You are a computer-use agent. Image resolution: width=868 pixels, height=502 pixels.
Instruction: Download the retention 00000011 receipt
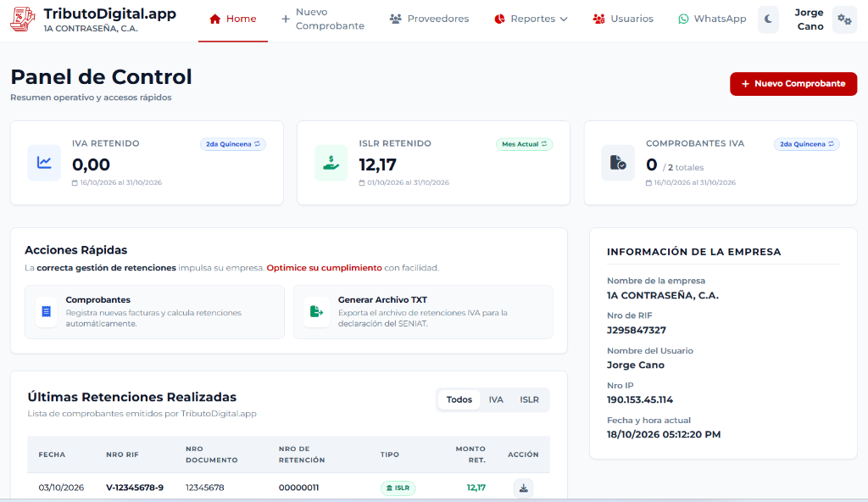[x=523, y=488]
